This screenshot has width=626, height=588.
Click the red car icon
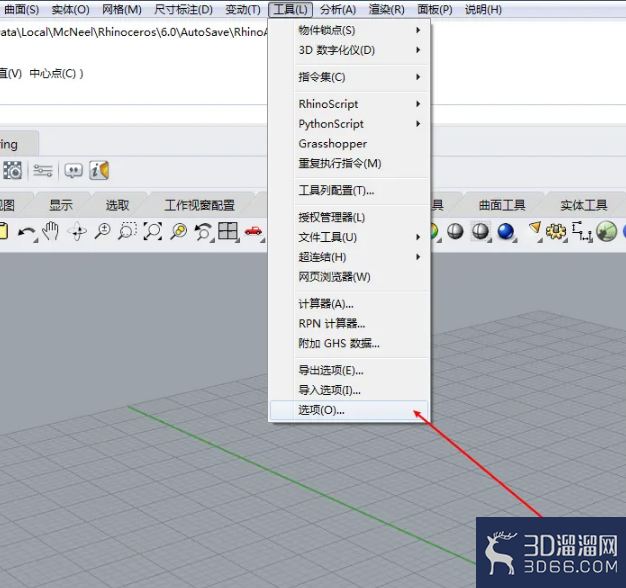click(x=254, y=231)
